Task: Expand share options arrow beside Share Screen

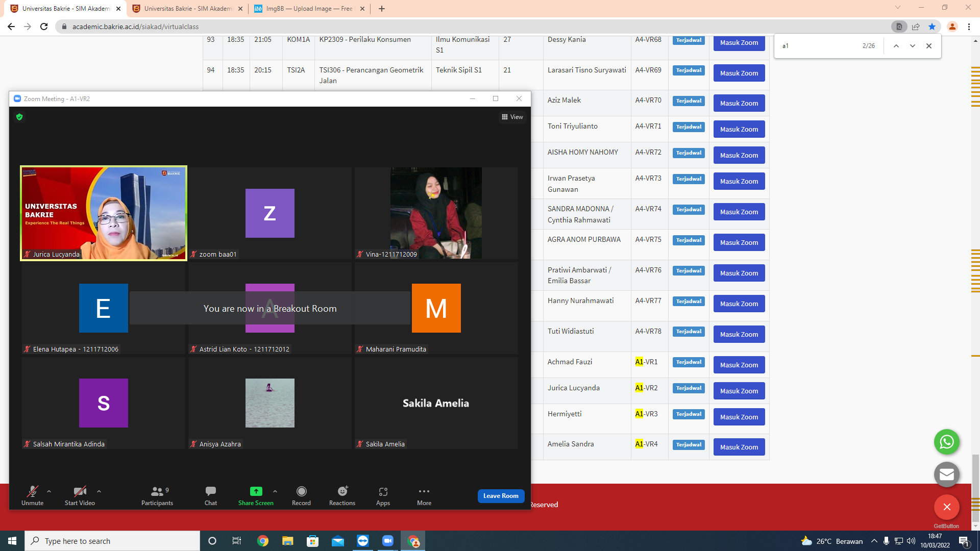Action: pyautogui.click(x=275, y=491)
